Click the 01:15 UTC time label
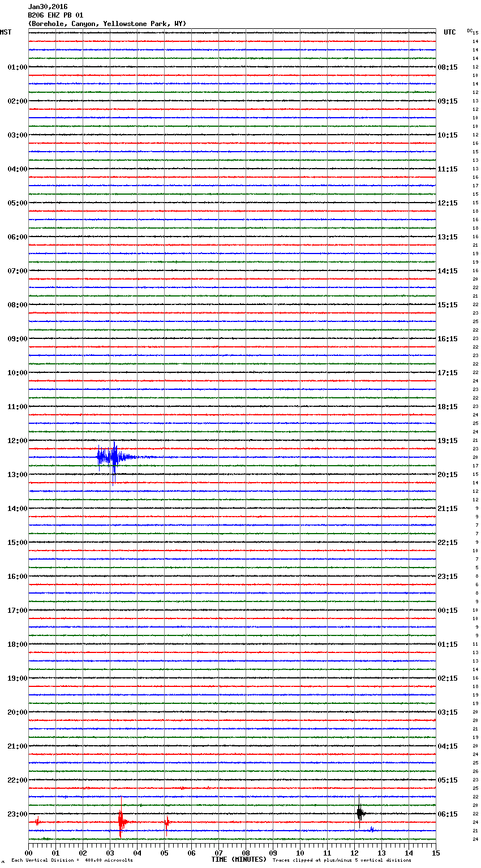The width and height of the screenshot is (481, 868). (448, 644)
